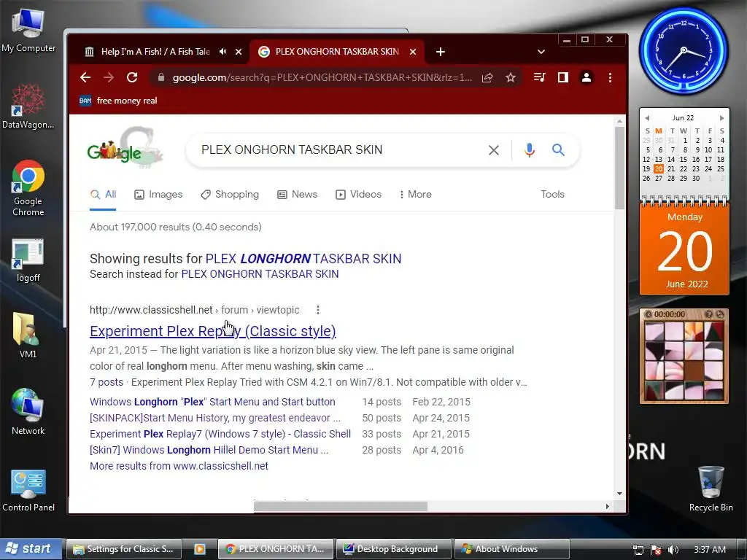Expand the tab search chevron
Viewport: 747px width, 560px height.
point(541,52)
